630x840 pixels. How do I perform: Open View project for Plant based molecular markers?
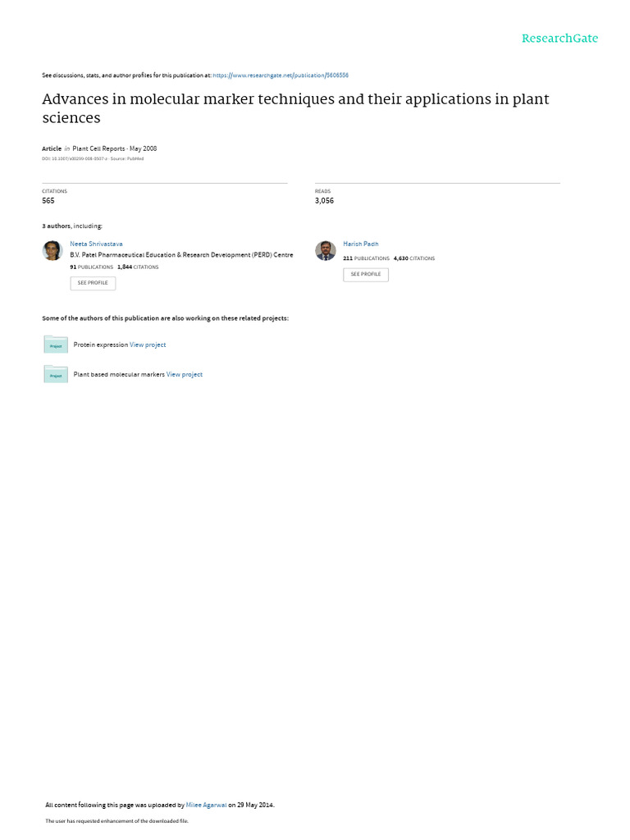click(185, 374)
